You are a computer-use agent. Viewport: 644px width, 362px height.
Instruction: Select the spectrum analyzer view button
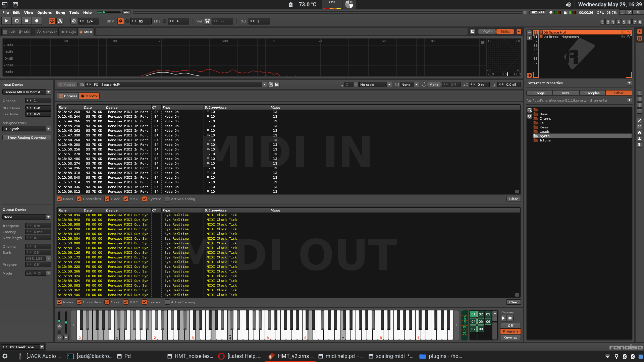[x=505, y=32]
